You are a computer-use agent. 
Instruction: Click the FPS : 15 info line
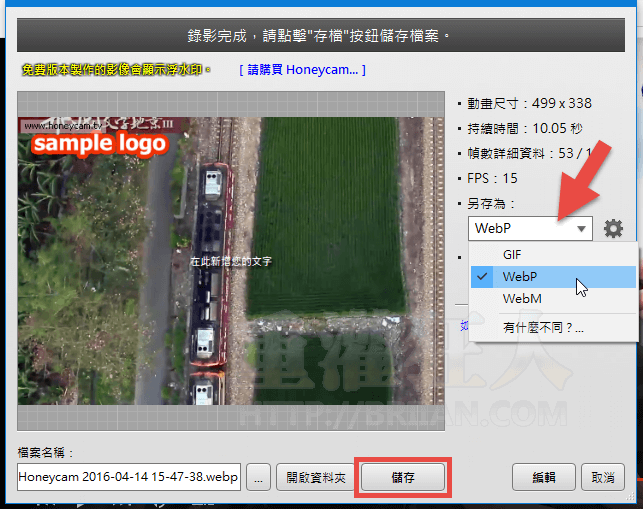pos(493,178)
